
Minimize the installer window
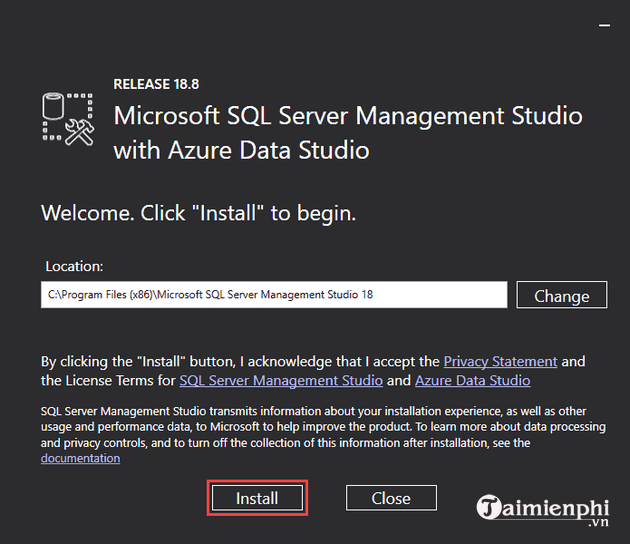[x=604, y=25]
